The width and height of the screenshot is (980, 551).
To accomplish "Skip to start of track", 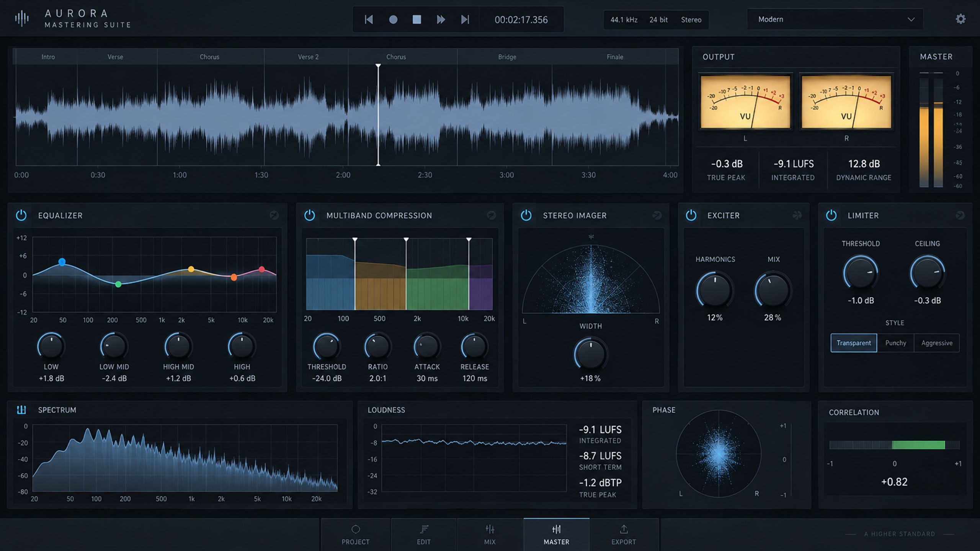I will pos(369,20).
